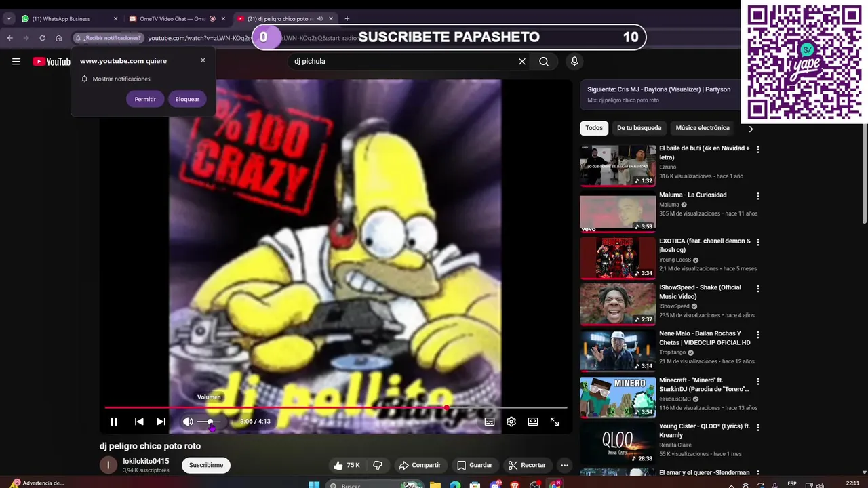This screenshot has width=868, height=488.
Task: Open El baile de buti thumbnail
Action: click(x=618, y=165)
